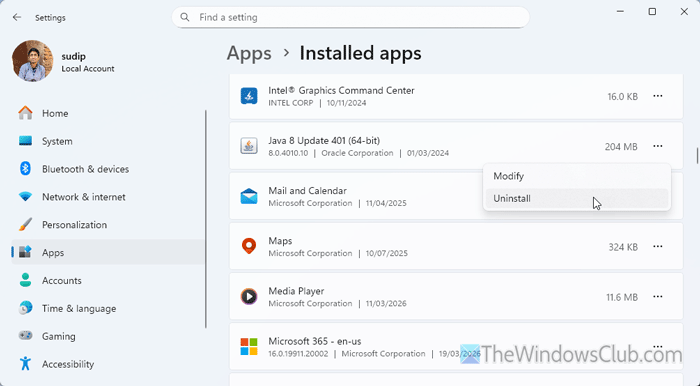Open the Accessibility figure icon

25,364
